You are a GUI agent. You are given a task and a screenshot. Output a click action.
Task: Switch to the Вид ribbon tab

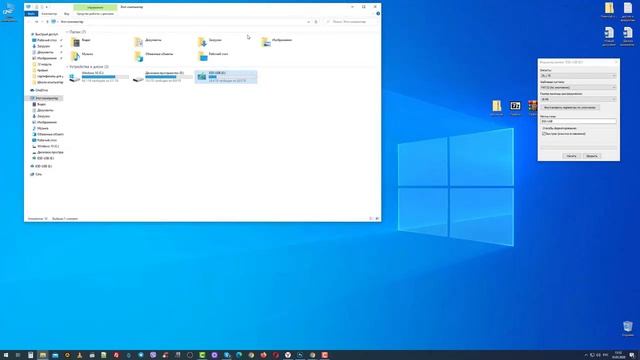pyautogui.click(x=67, y=13)
